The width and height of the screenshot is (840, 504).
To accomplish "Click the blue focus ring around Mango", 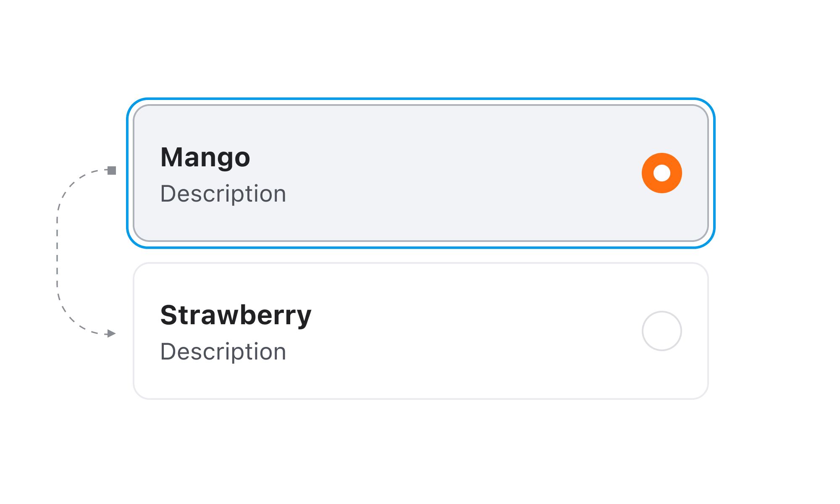I will [420, 99].
